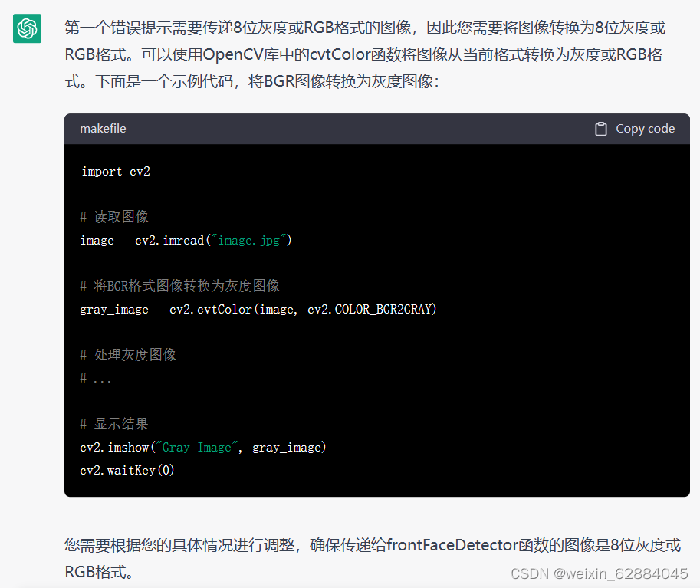Click the ChatGPT avatar icon
Image resolution: width=700 pixels, height=588 pixels.
click(28, 28)
